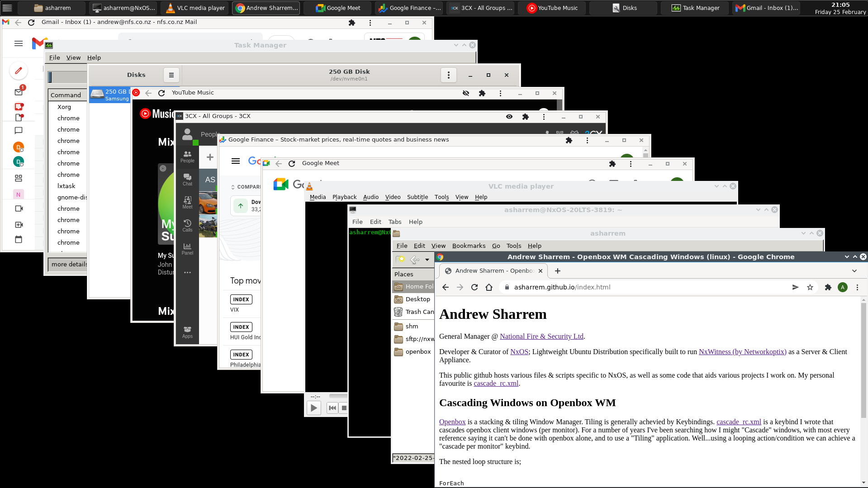
Task: Open the Playback menu in VLC
Action: click(x=345, y=197)
